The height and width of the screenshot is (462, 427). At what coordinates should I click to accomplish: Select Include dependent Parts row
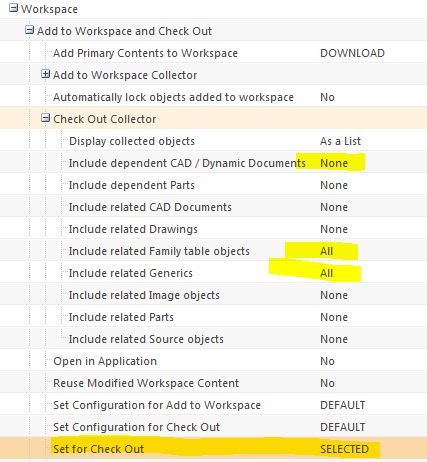[213, 185]
